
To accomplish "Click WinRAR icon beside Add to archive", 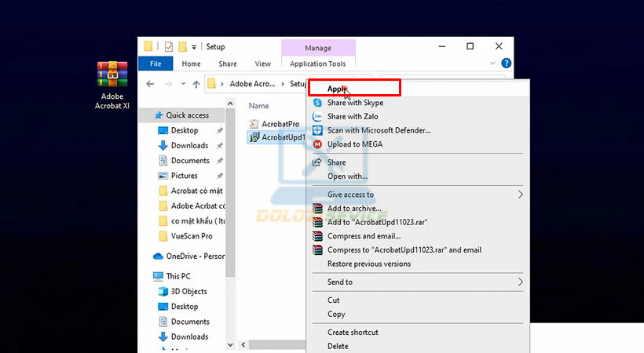I will coord(317,208).
